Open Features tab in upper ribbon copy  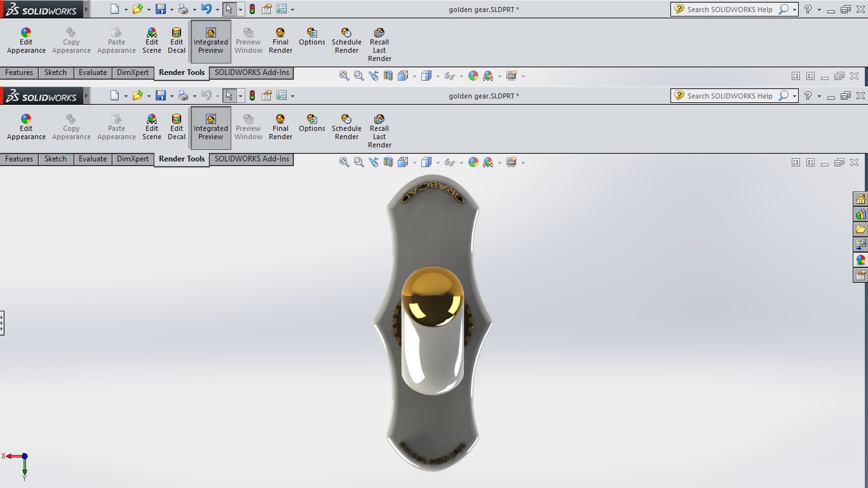pos(19,72)
